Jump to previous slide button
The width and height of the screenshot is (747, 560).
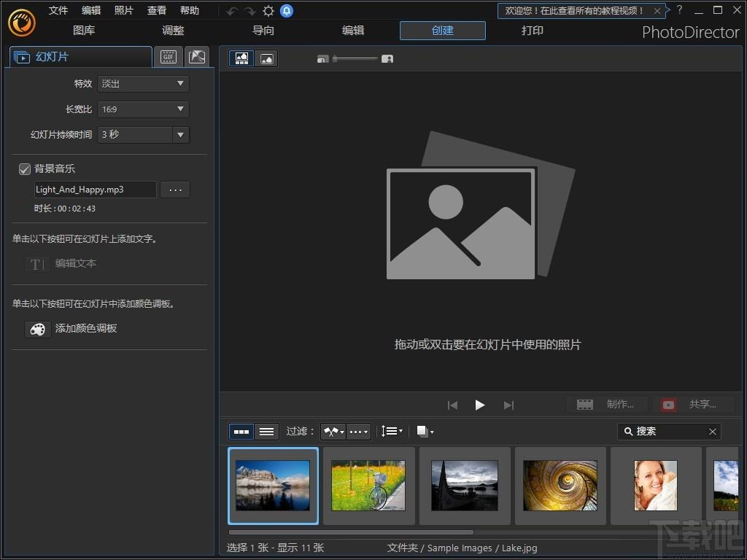click(x=452, y=405)
